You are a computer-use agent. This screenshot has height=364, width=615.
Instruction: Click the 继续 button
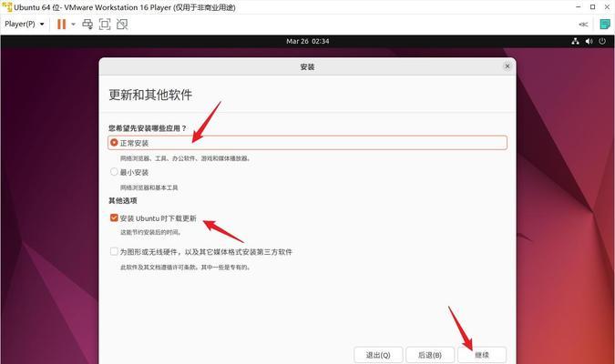pyautogui.click(x=482, y=355)
